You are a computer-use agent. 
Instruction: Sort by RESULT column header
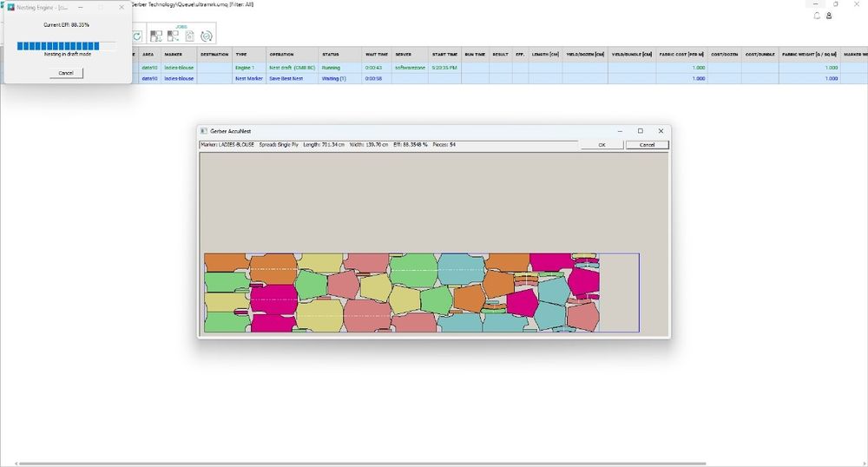tap(501, 54)
